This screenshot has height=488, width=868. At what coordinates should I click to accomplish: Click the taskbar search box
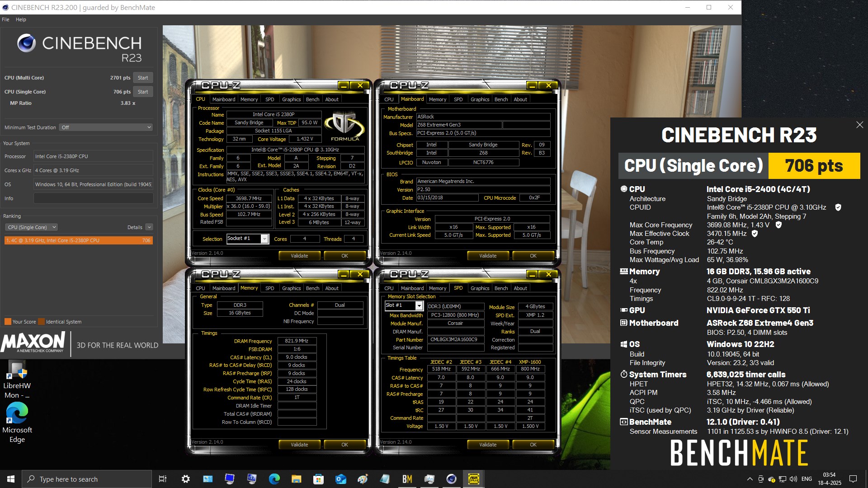coord(87,479)
